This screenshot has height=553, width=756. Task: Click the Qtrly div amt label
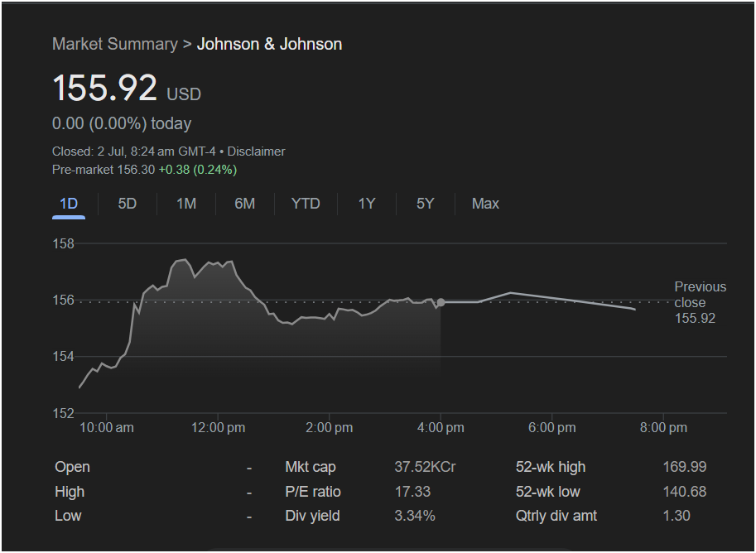556,516
